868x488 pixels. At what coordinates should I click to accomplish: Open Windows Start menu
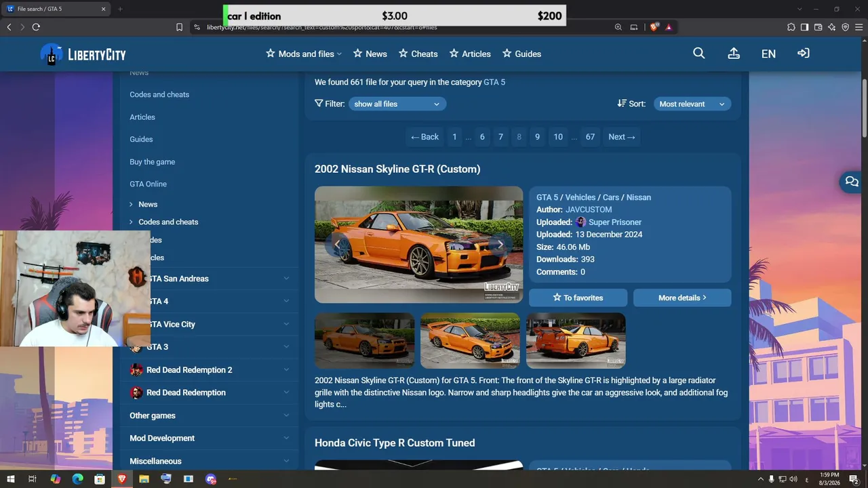click(x=10, y=479)
